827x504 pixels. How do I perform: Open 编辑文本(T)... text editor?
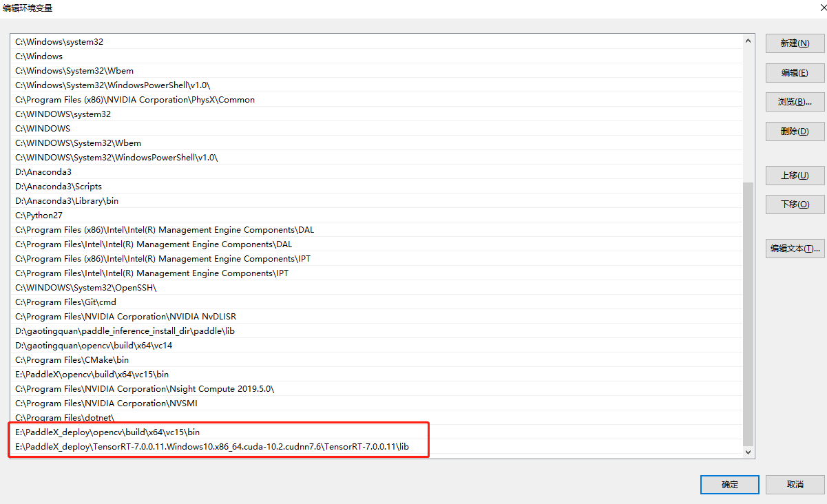794,249
